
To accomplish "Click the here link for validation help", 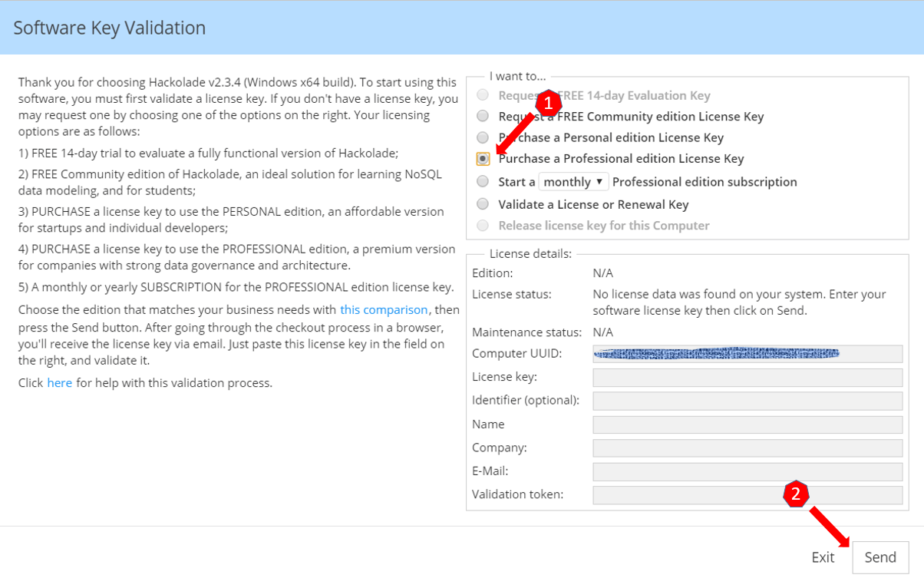I will pyautogui.click(x=60, y=382).
